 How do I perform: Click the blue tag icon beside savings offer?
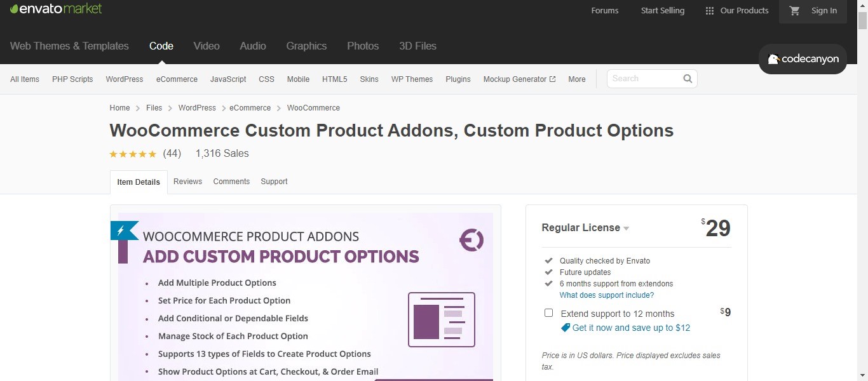(x=566, y=328)
